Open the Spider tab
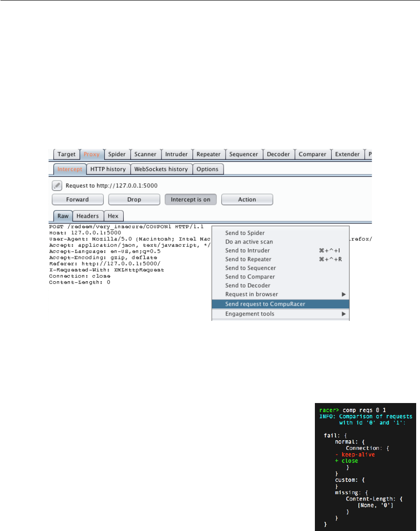Image resolution: width=420 pixels, height=531 pixels. pos(117,154)
